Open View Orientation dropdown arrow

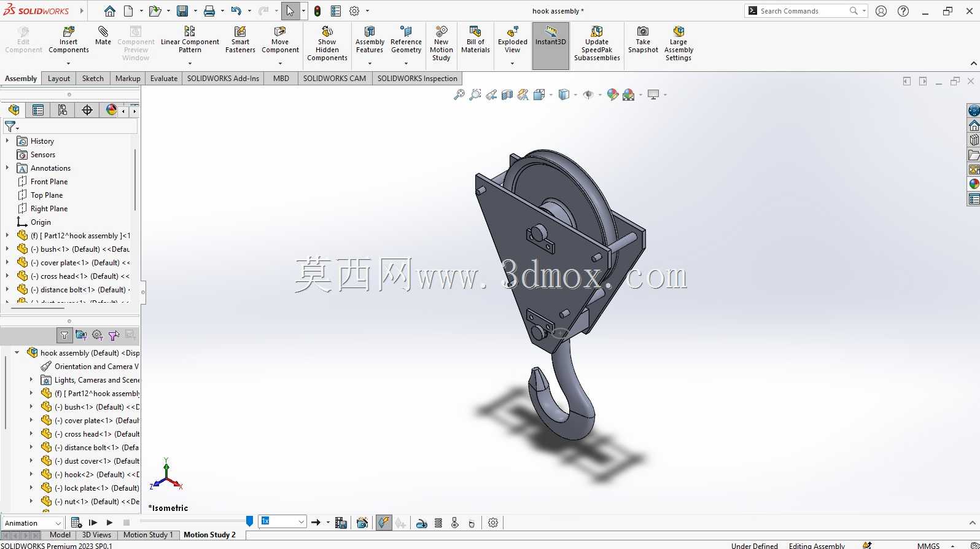(551, 95)
